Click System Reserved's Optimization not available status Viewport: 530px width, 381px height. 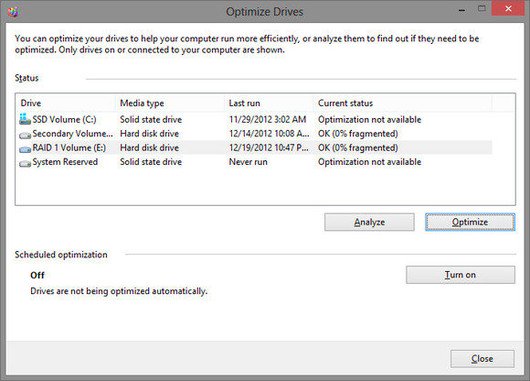point(369,162)
